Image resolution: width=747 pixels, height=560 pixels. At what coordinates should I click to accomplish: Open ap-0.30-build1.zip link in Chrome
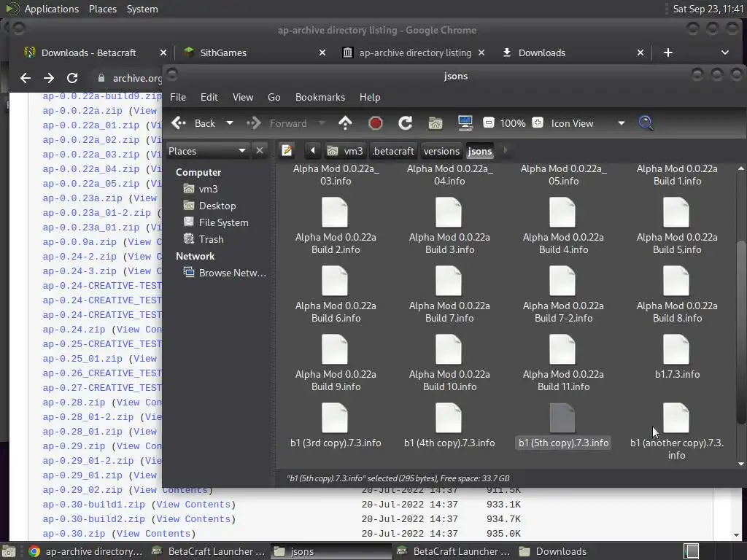(x=94, y=505)
